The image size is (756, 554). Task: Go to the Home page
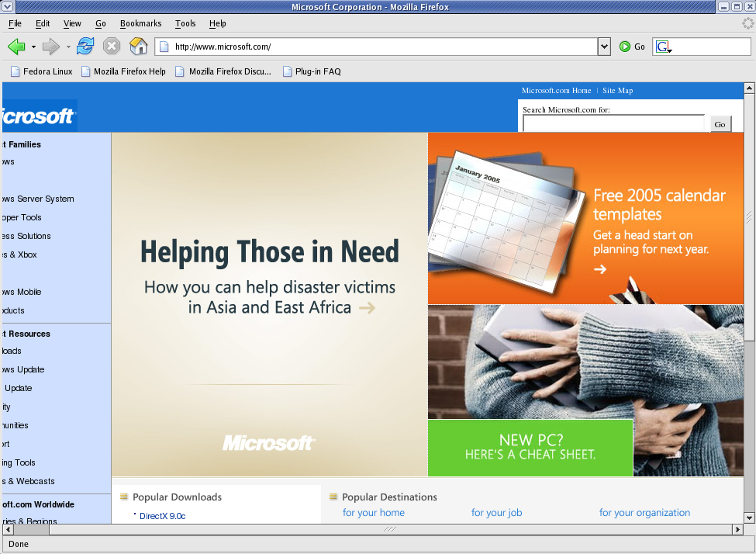point(138,47)
